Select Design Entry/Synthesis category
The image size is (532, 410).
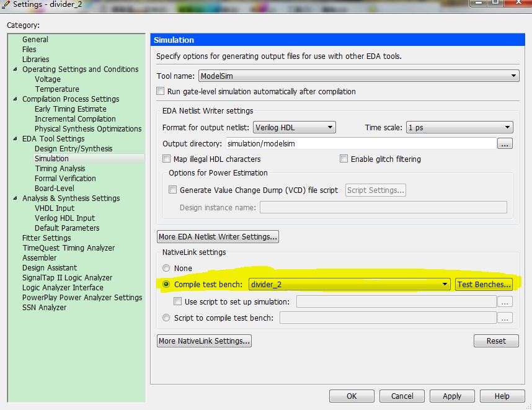tap(74, 148)
